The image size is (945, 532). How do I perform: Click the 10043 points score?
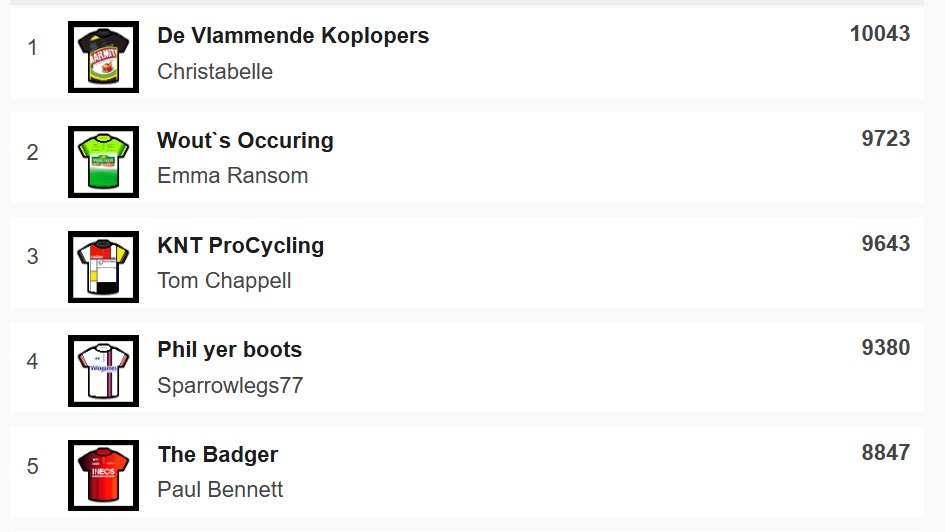[880, 34]
